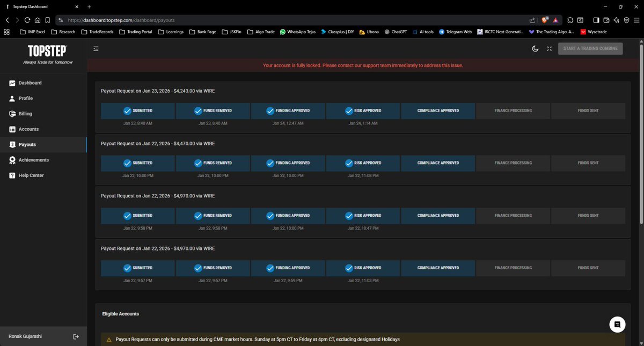
Task: Enter fullscreen with the expand icon
Action: (550, 48)
